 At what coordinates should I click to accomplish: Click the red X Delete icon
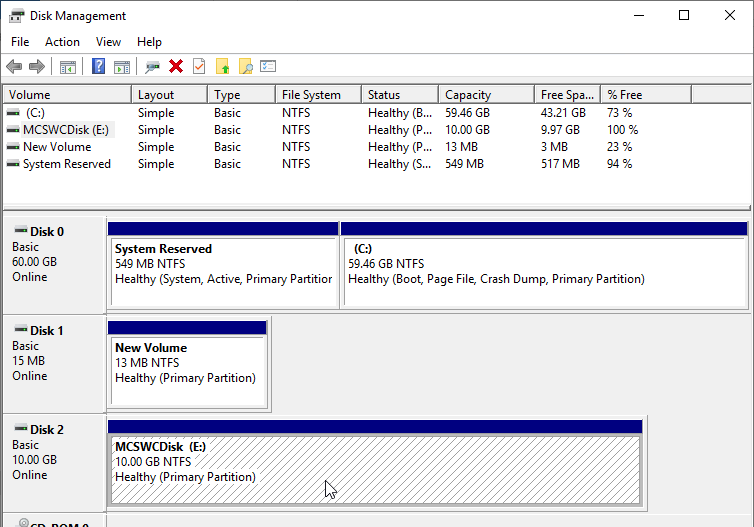176,67
